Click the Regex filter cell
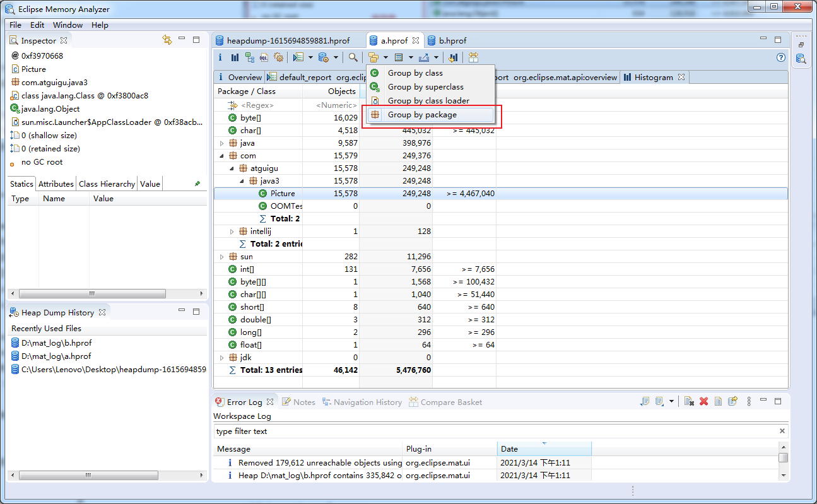 [258, 105]
